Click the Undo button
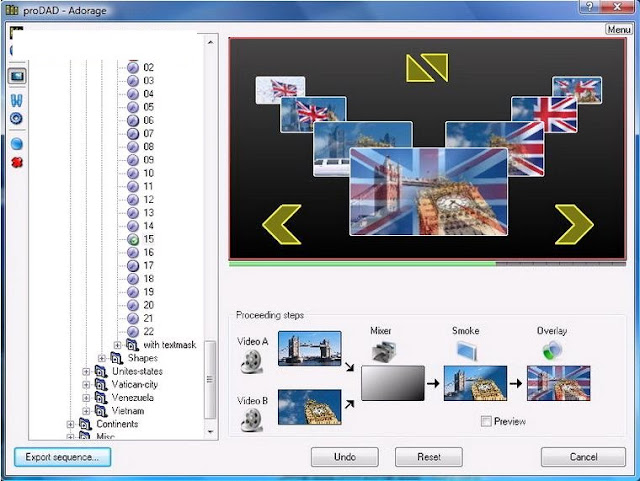This screenshot has height=481, width=640. pyautogui.click(x=344, y=457)
